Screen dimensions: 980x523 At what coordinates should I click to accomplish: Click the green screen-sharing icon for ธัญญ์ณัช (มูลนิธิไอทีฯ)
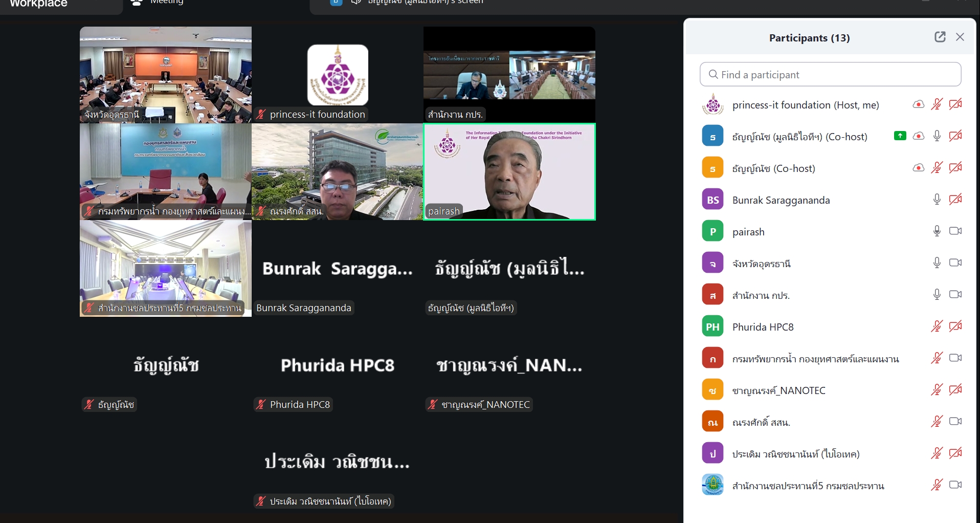(900, 136)
